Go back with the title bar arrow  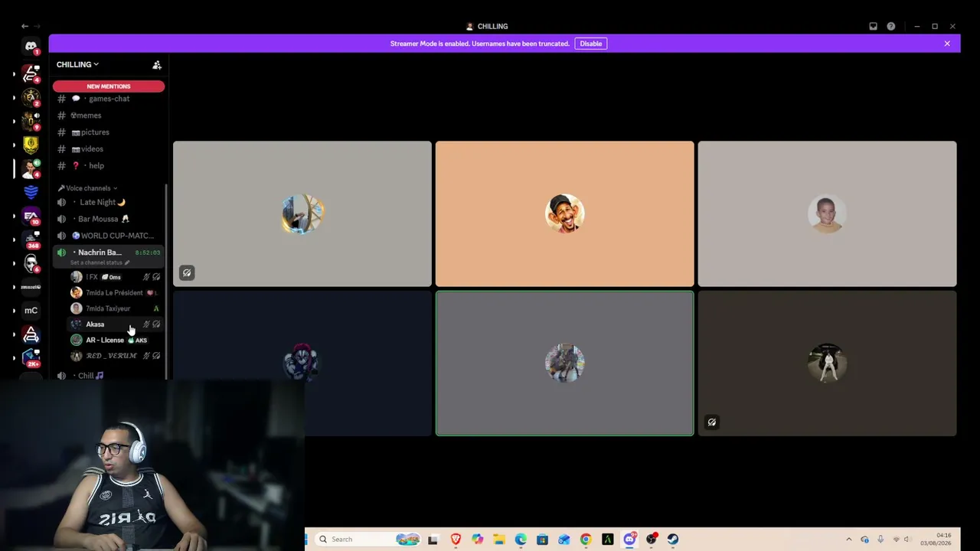click(x=24, y=26)
